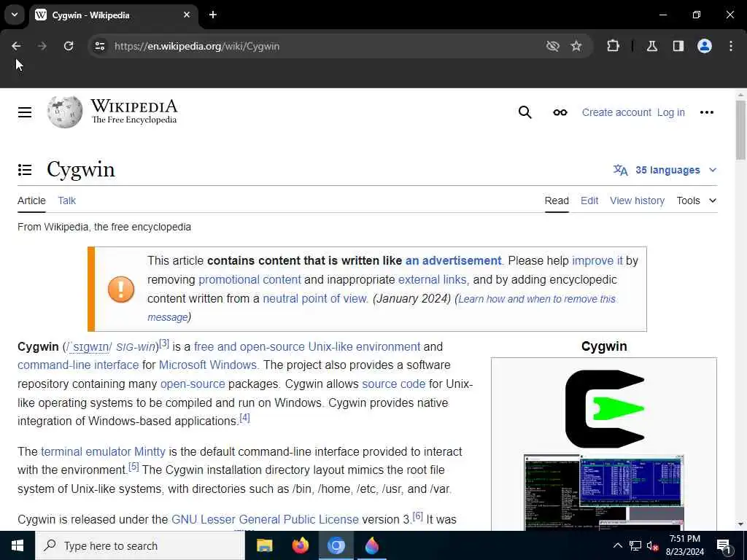This screenshot has width=747, height=560.
Task: Show hidden system tray icons chevron
Action: pyautogui.click(x=617, y=545)
